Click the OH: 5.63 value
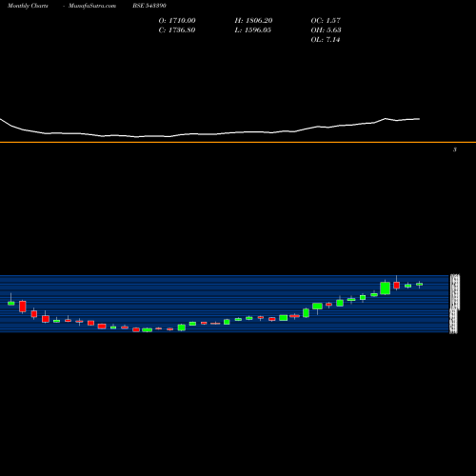Viewport: 476px width, 476px height. [326, 30]
